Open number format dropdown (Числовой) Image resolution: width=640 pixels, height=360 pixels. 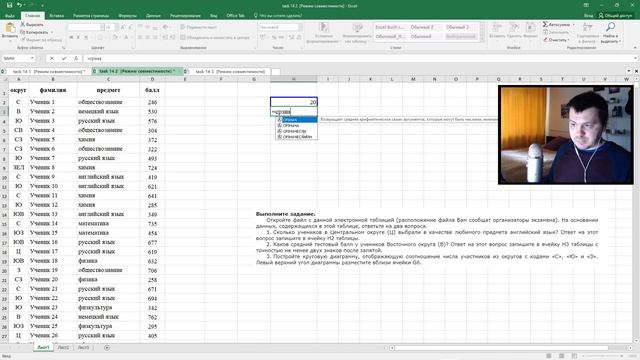(x=300, y=27)
